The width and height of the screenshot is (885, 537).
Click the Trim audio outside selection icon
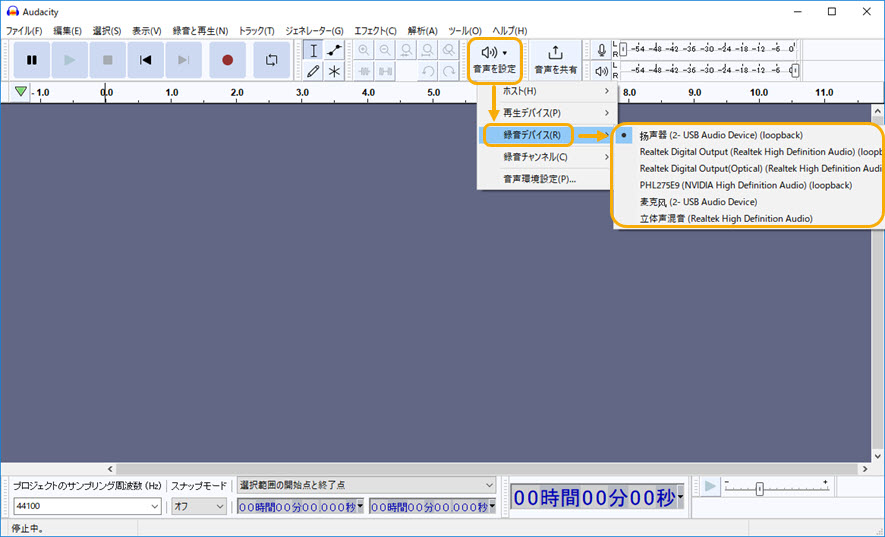click(x=363, y=71)
